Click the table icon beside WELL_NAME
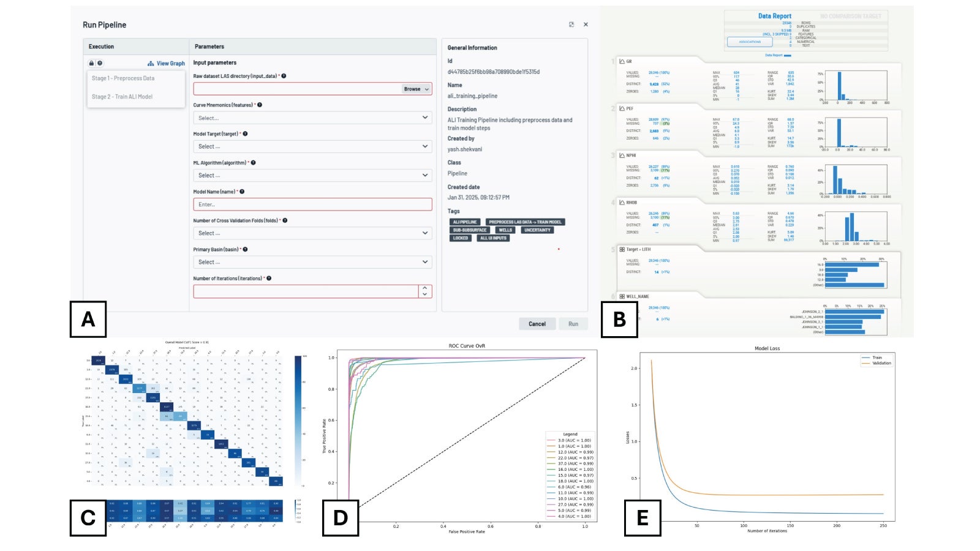 coord(622,297)
